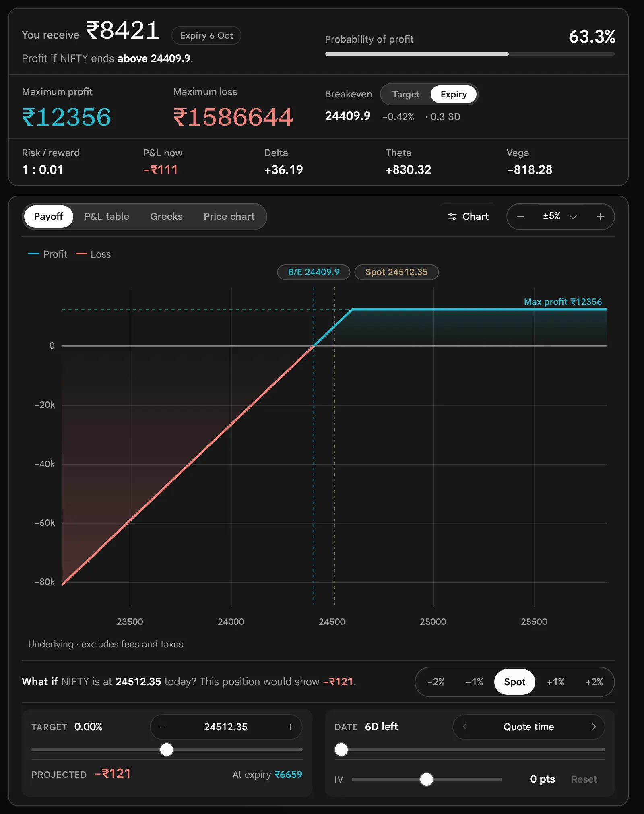644x814 pixels.
Task: Open the Payoff tab
Action: (x=48, y=217)
